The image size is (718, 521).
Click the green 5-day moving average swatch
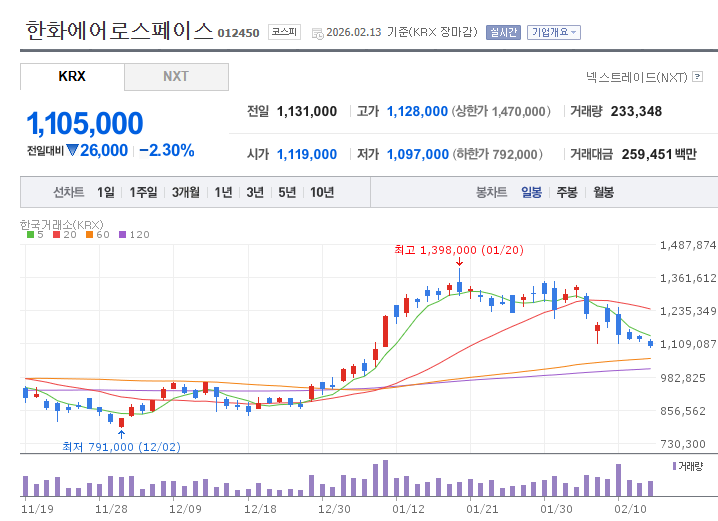tap(31, 234)
